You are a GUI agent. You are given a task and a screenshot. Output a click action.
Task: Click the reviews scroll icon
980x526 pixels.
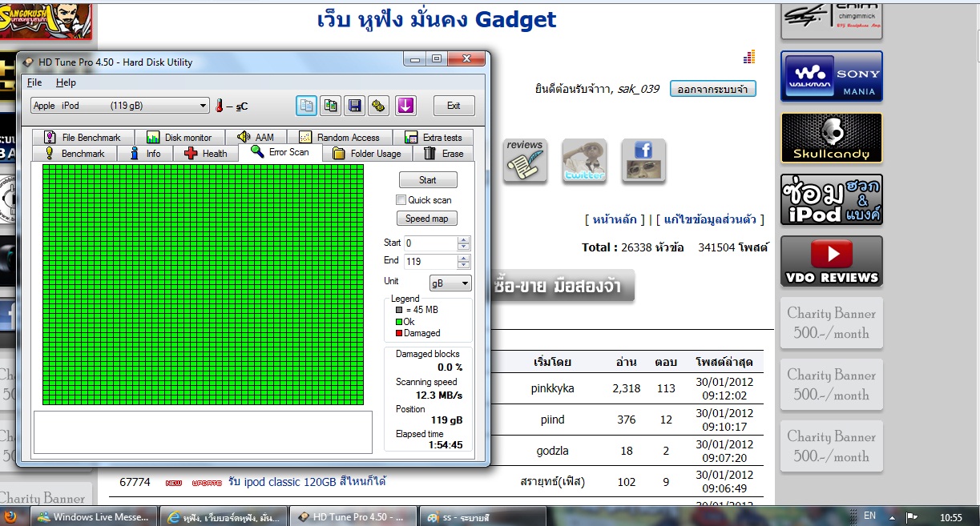(x=525, y=160)
